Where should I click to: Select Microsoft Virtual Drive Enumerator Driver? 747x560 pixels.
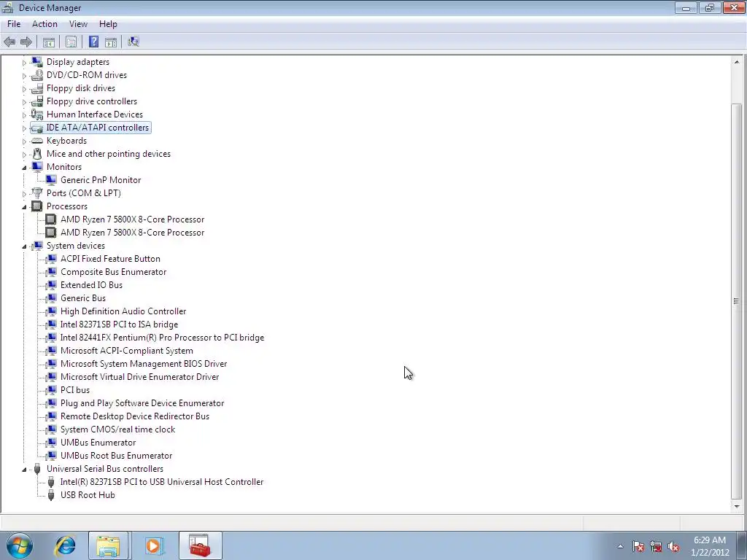click(x=139, y=377)
